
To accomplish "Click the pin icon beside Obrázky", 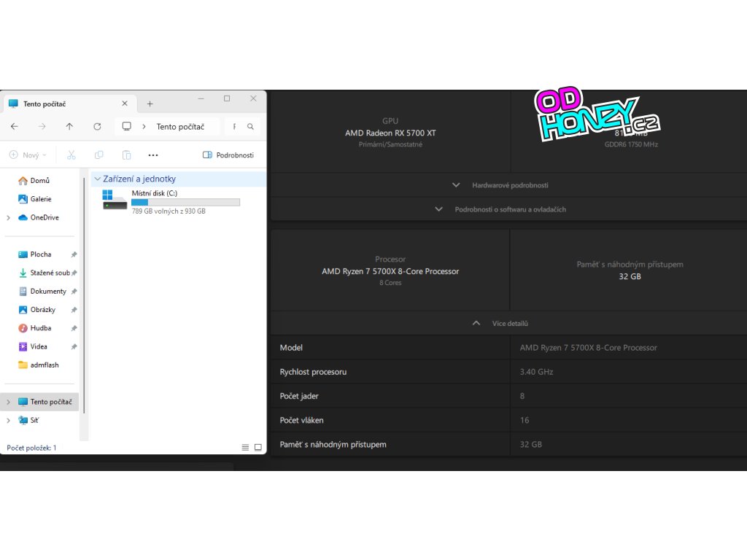I will point(74,310).
